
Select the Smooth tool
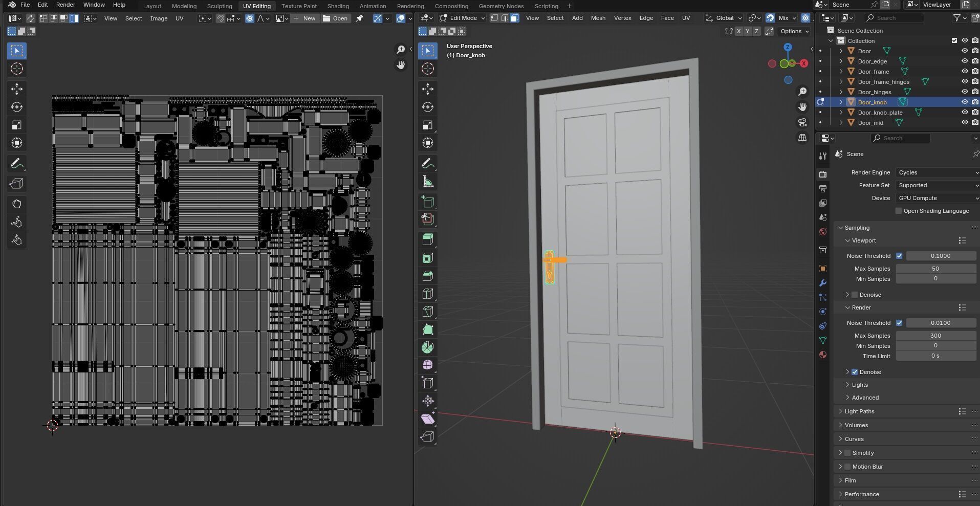pos(428,365)
